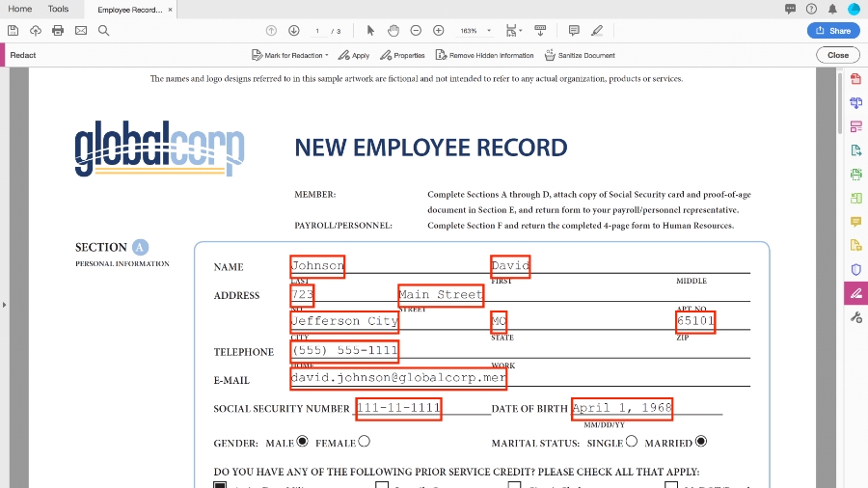The width and height of the screenshot is (868, 488).
Task: Select the SINGLE marital status radio button
Action: [x=632, y=441]
